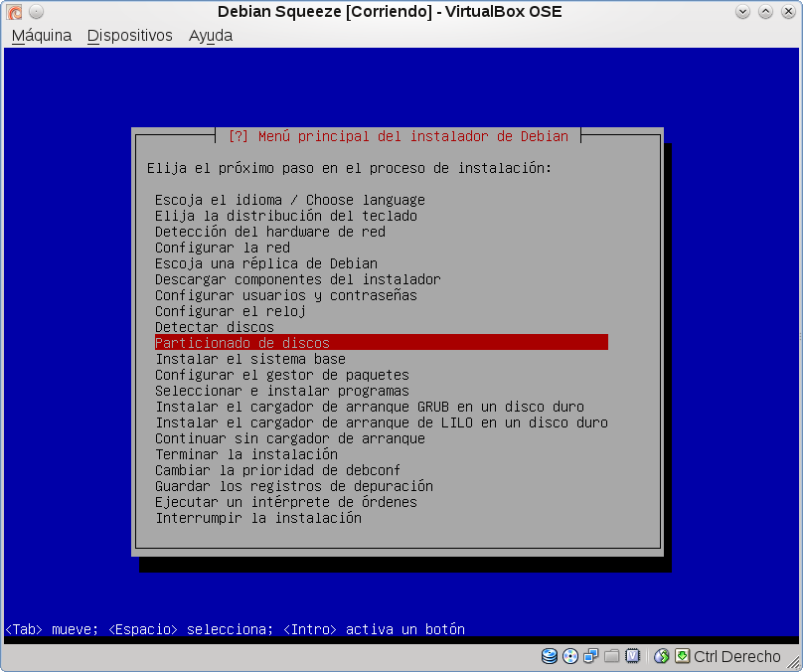Select 'Ejecutar un intérprete de órdenes'
This screenshot has height=672, width=803.
(x=286, y=501)
